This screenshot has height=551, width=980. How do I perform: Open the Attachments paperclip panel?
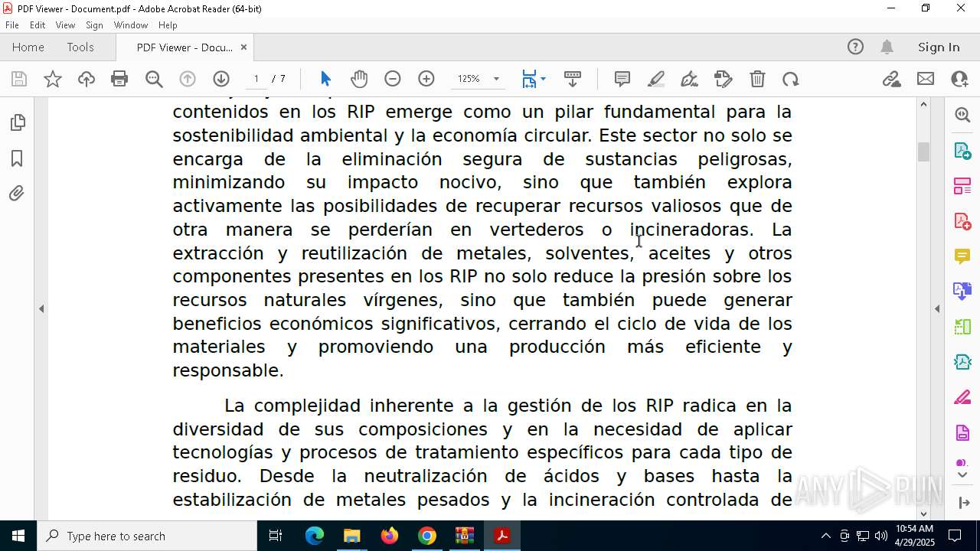click(17, 194)
